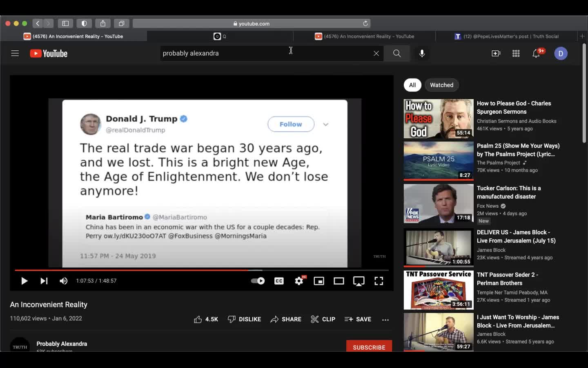Mute the video using the speaker icon
The height and width of the screenshot is (368, 588).
point(63,281)
